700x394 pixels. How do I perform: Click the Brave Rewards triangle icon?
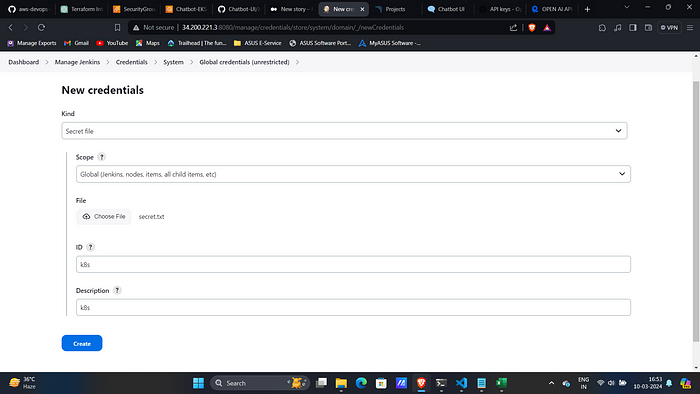tap(547, 28)
